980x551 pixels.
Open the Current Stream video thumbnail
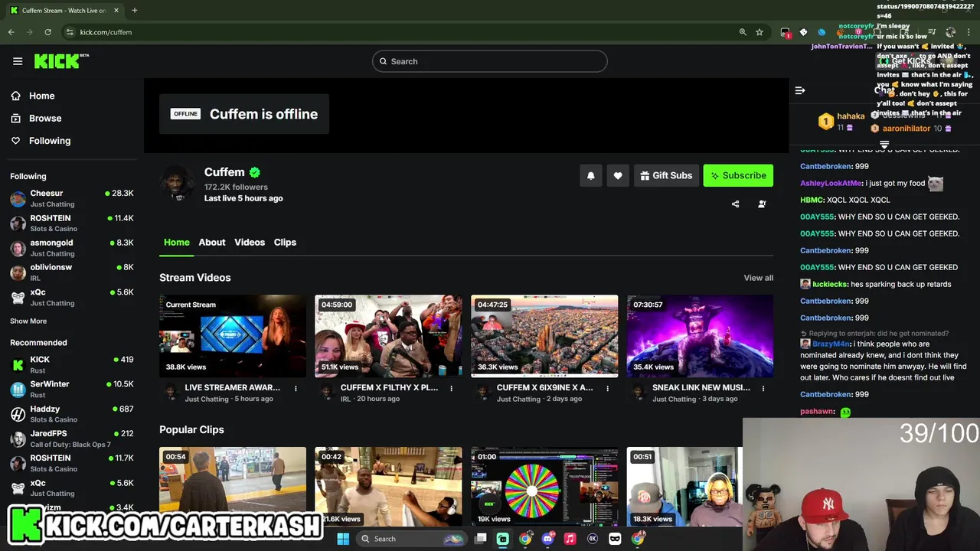click(x=233, y=336)
